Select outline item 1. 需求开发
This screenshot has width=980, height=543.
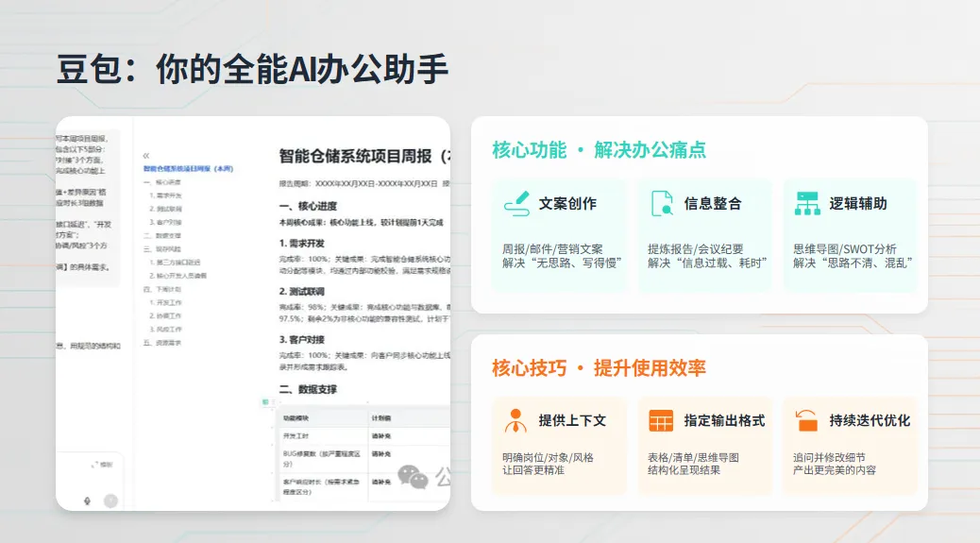(165, 195)
